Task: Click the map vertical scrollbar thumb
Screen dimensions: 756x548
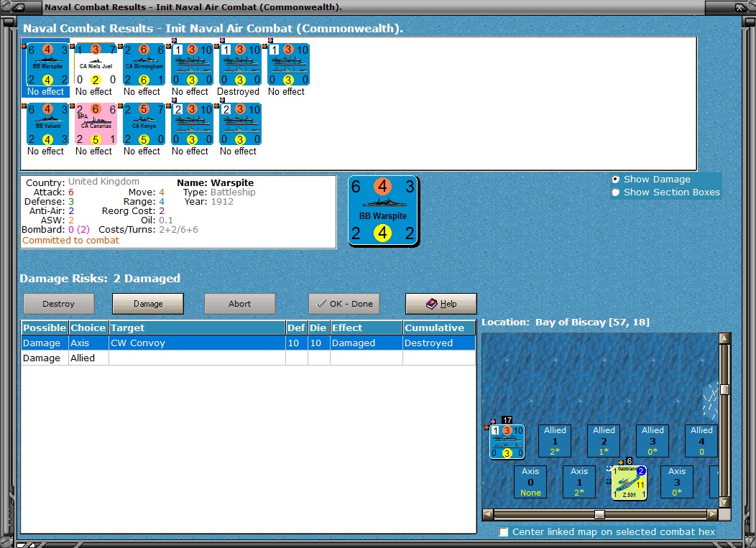Action: (x=724, y=389)
